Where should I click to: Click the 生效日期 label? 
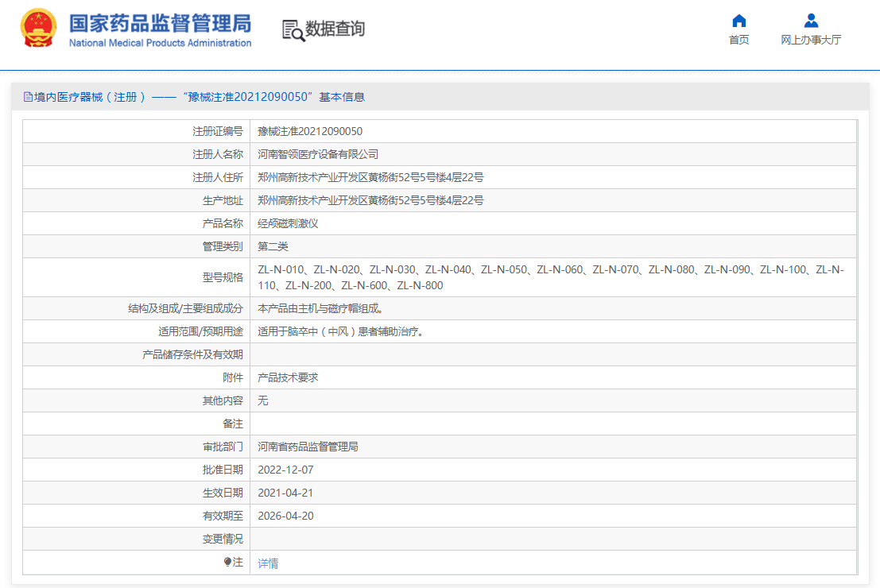coord(223,493)
